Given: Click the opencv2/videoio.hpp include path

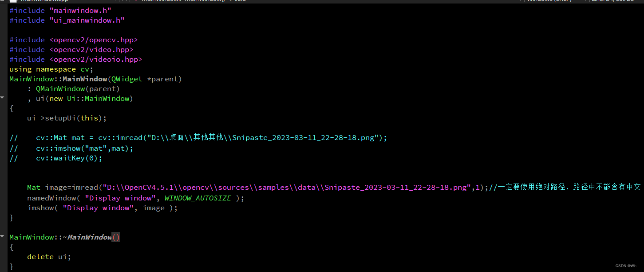Looking at the screenshot, I should pyautogui.click(x=96, y=59).
